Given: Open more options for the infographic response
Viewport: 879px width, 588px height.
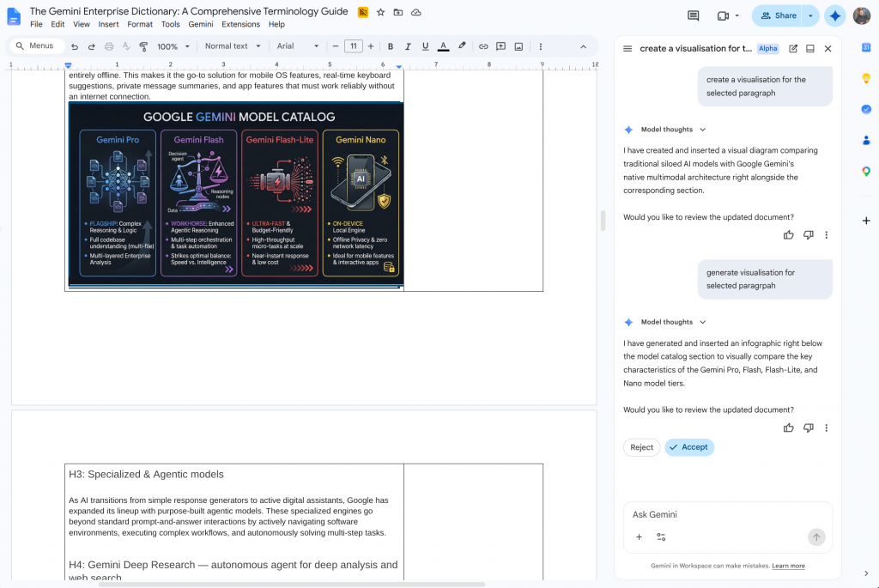Looking at the screenshot, I should pyautogui.click(x=827, y=427).
